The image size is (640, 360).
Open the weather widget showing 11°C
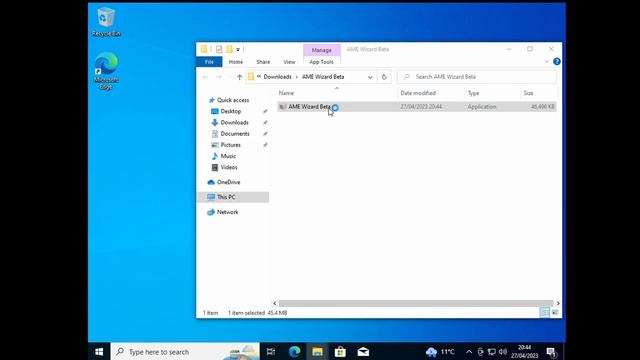440,352
